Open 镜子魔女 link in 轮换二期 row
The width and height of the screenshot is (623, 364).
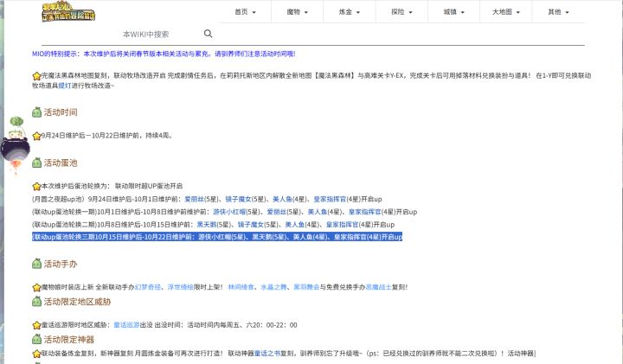point(251,224)
